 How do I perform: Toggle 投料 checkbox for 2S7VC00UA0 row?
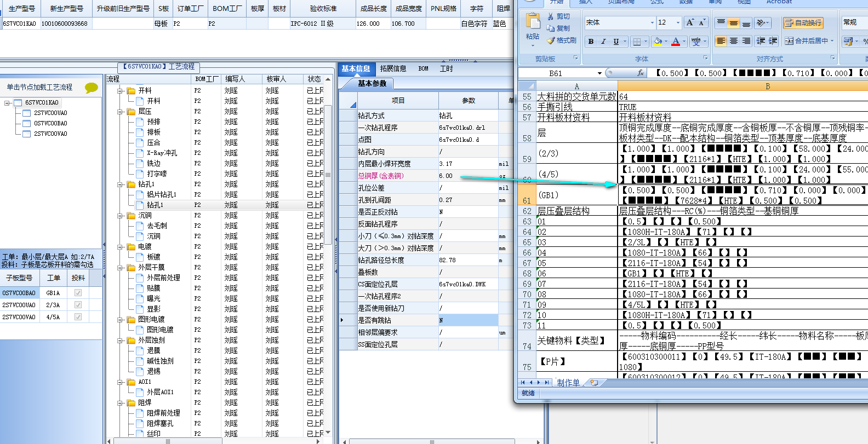[78, 305]
